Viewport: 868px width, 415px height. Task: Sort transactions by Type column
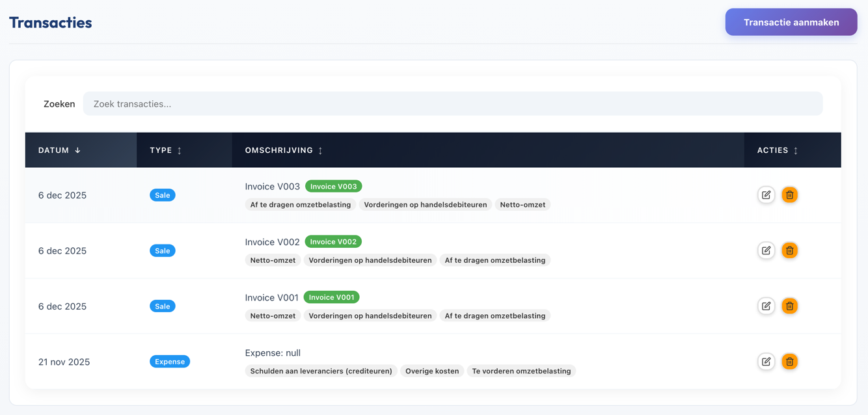[166, 150]
